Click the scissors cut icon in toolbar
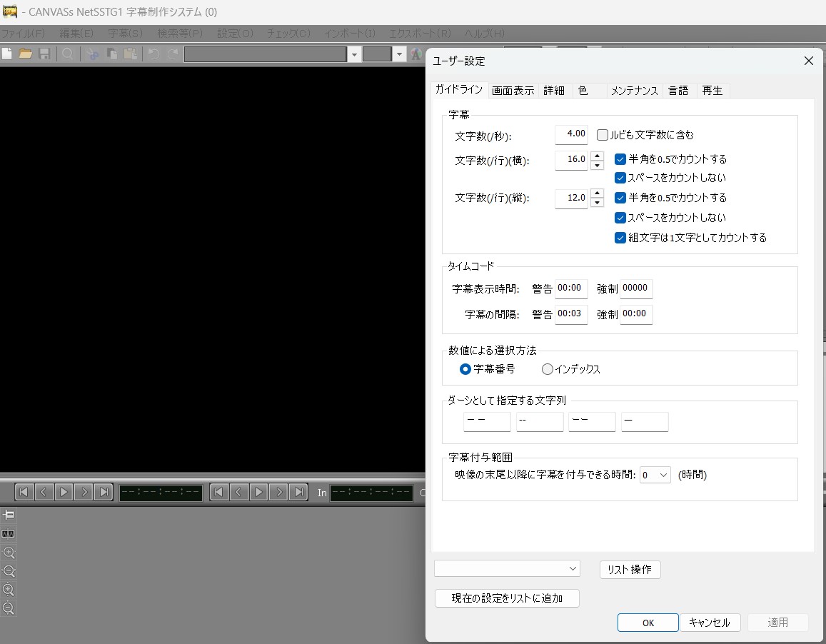826x644 pixels. [93, 54]
